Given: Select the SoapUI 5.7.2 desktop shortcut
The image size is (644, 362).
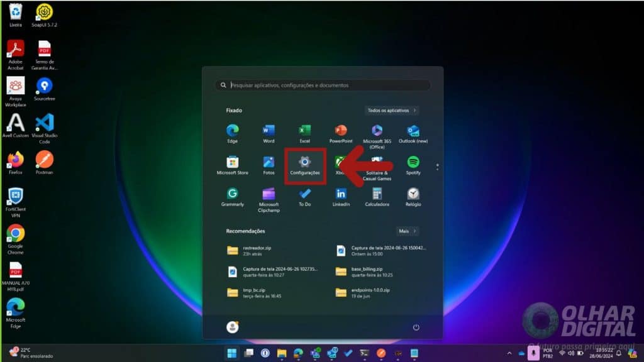Looking at the screenshot, I should (x=45, y=16).
